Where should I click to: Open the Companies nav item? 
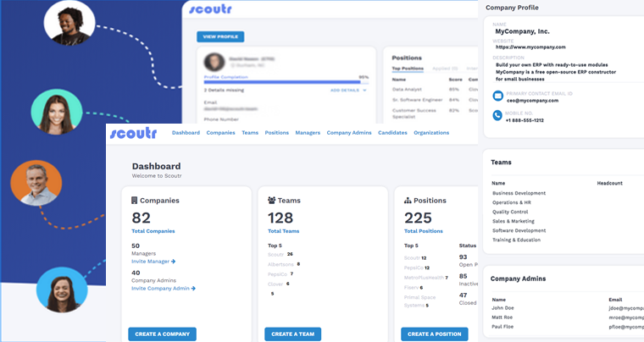click(x=220, y=133)
